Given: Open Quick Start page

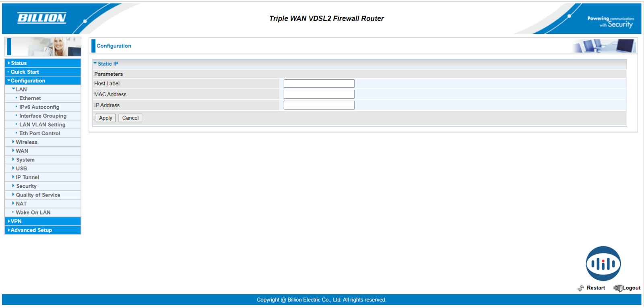Looking at the screenshot, I should [x=25, y=72].
